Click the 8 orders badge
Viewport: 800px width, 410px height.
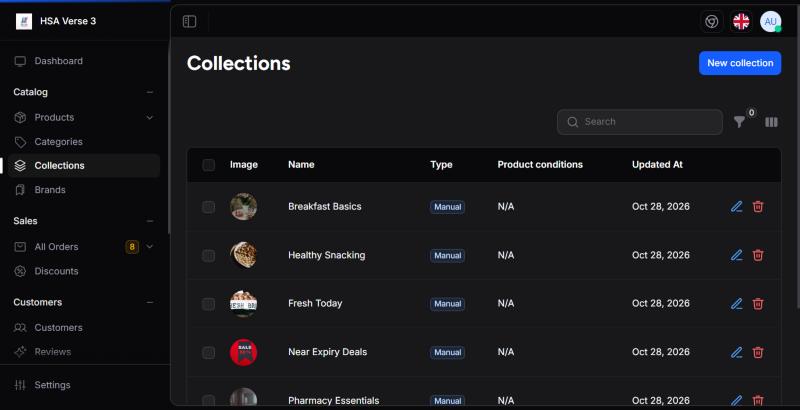coord(132,247)
